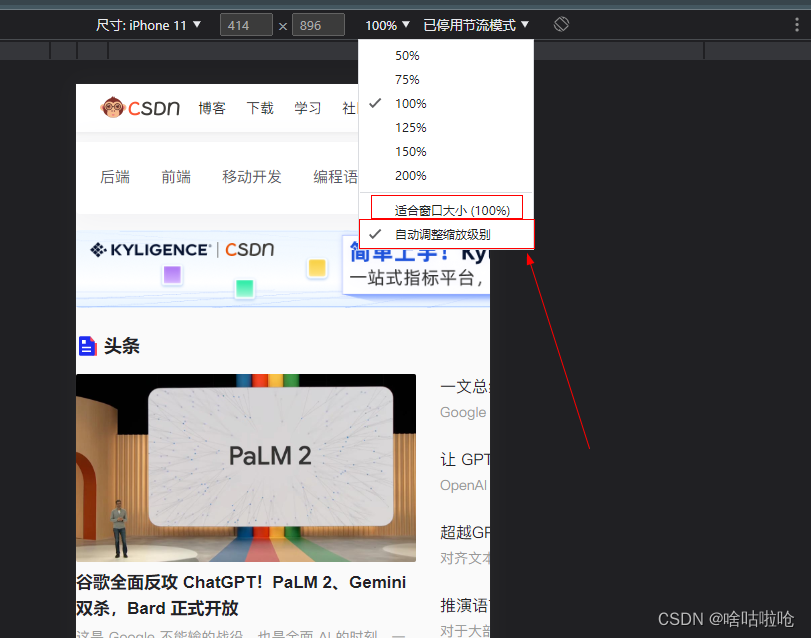Click the Google side article subtitle
811x638 pixels.
pos(463,413)
